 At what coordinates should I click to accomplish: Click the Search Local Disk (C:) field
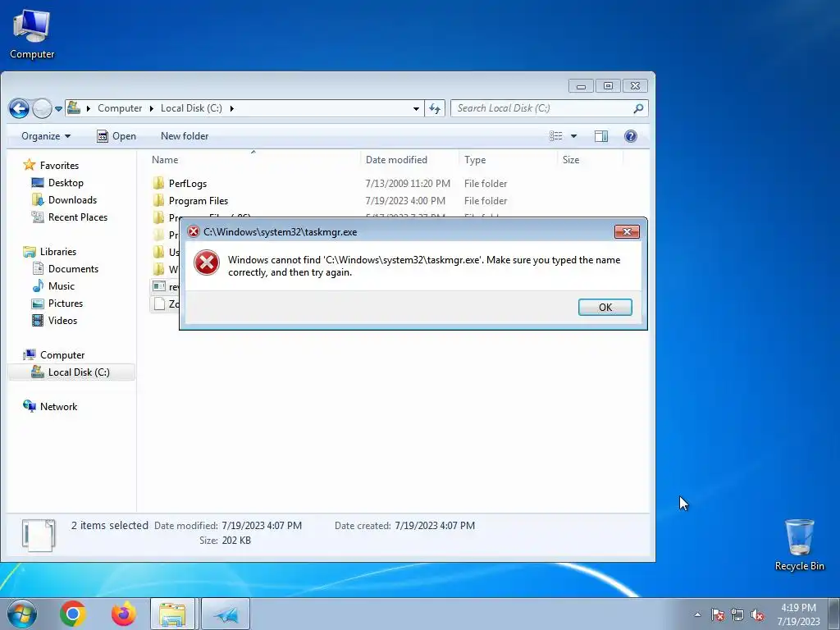(549, 108)
